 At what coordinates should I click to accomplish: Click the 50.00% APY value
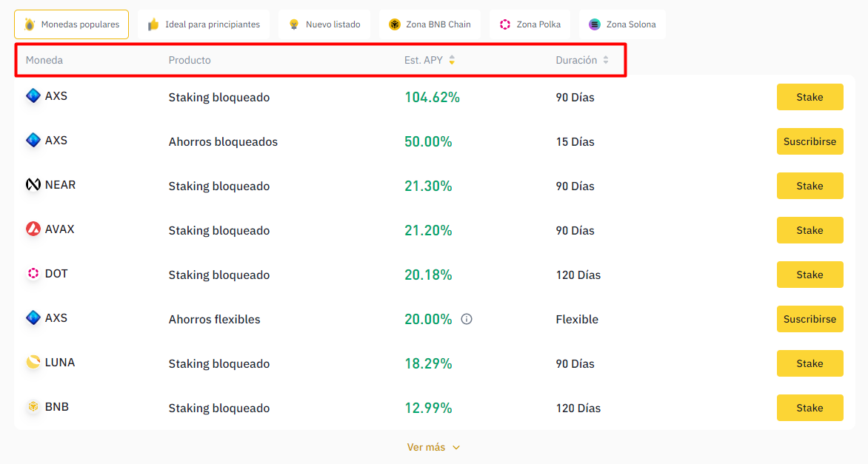click(x=428, y=141)
